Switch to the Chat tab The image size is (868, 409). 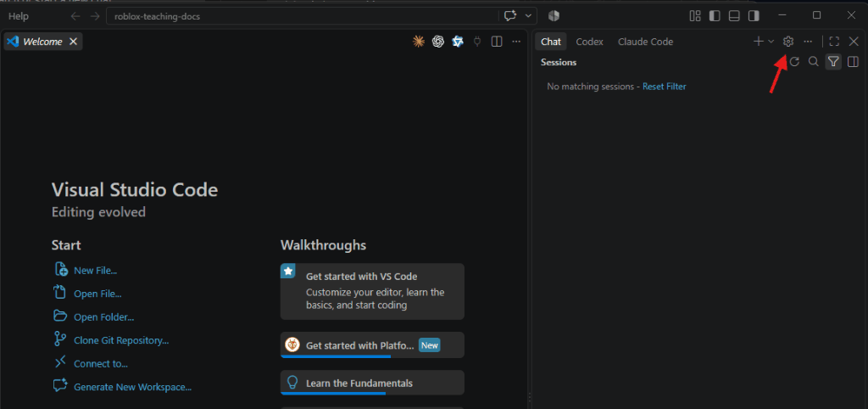[x=551, y=42]
